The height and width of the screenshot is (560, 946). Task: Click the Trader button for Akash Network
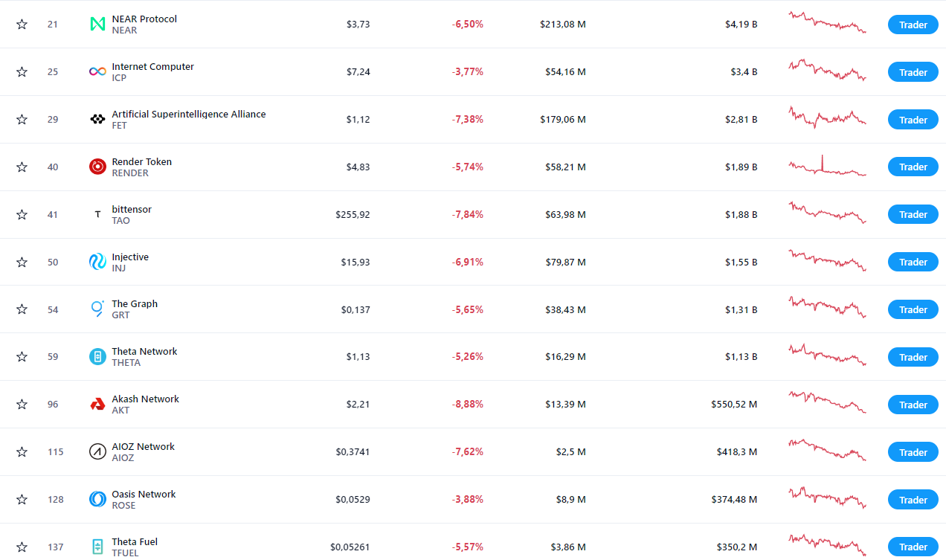click(913, 405)
